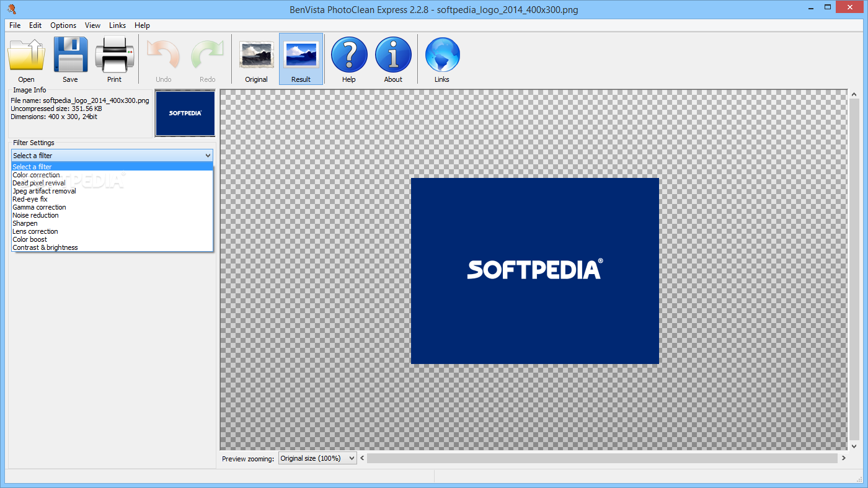The width and height of the screenshot is (868, 488).
Task: Click the vertical scrollbar down arrow
Action: (x=854, y=445)
